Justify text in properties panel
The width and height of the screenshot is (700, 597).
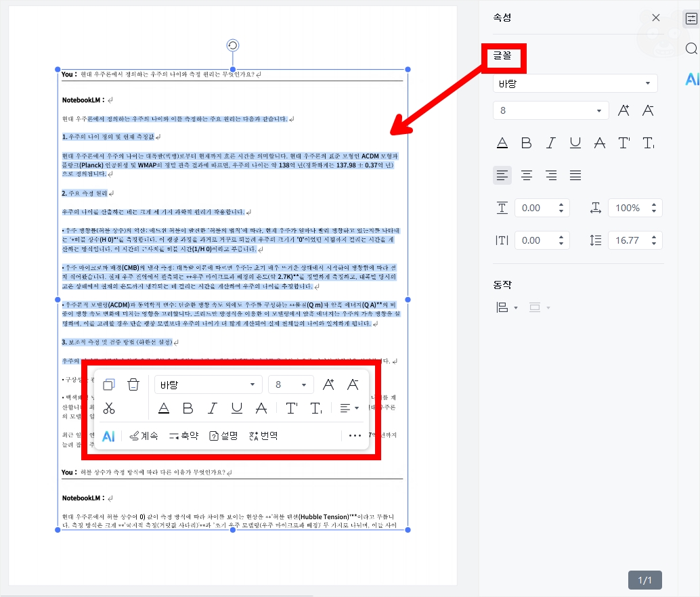click(575, 175)
